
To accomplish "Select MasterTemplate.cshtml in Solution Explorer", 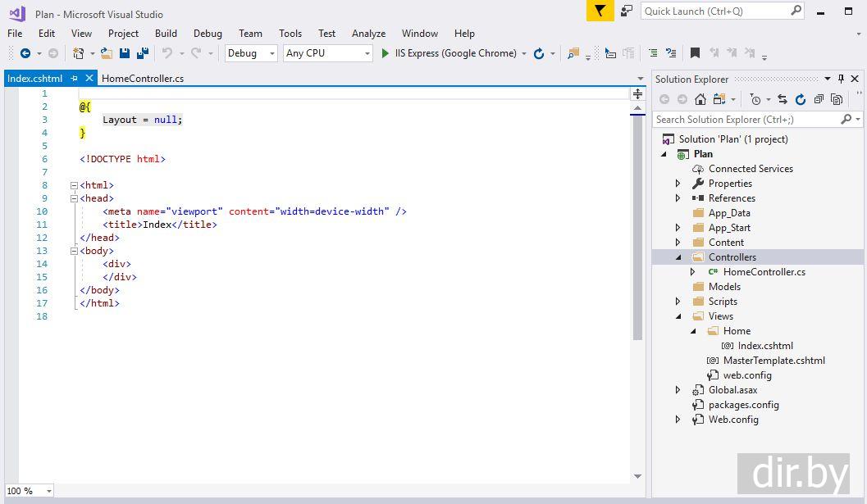I will click(x=773, y=361).
